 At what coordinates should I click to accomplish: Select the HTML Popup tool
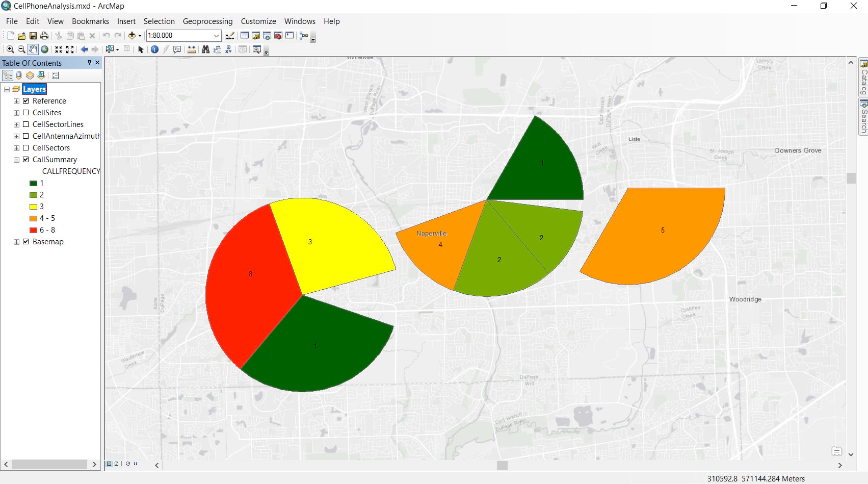(x=177, y=49)
